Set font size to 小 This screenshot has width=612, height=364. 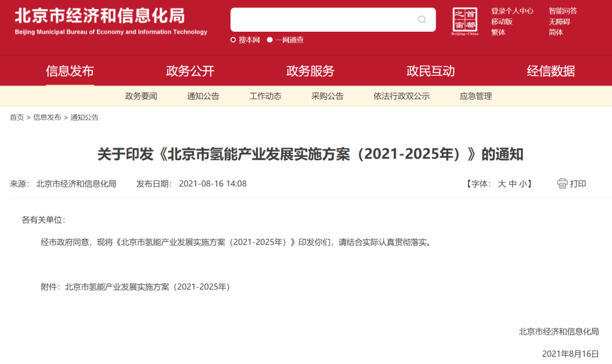[523, 184]
